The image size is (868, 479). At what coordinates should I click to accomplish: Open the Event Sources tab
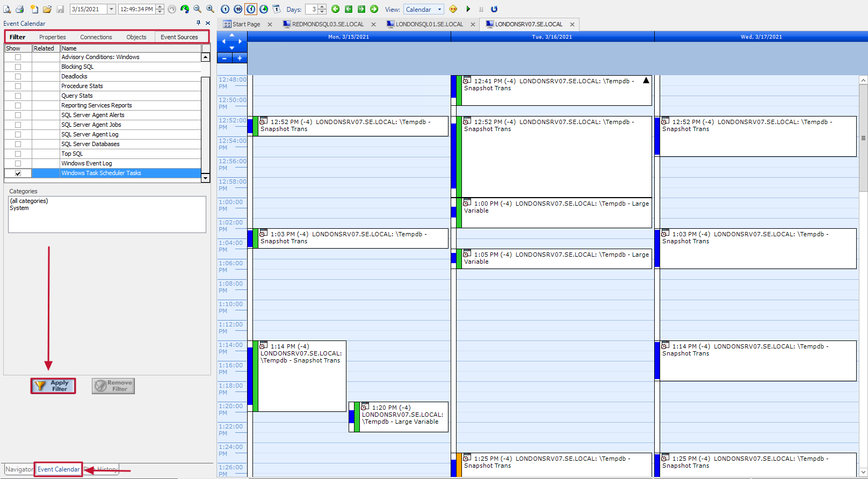pos(179,37)
